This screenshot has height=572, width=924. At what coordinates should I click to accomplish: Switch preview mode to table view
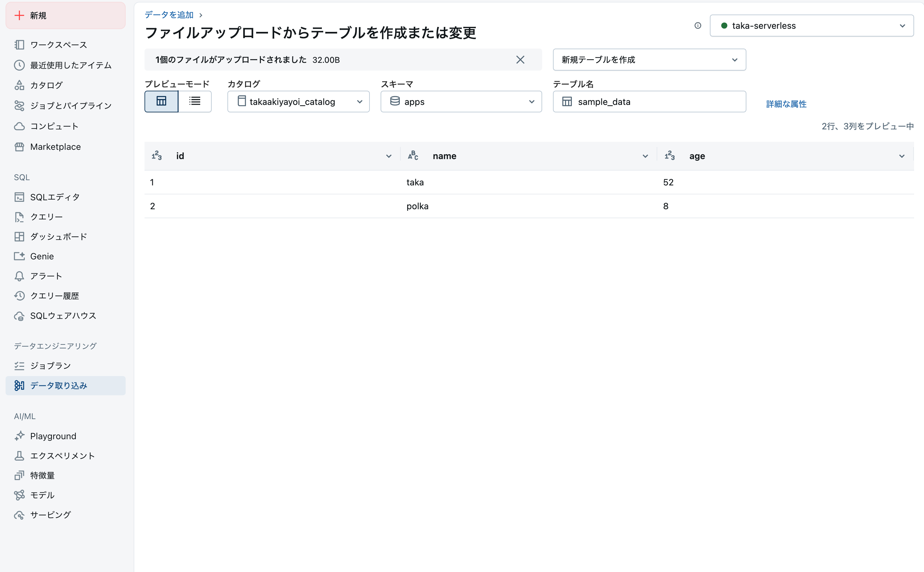pyautogui.click(x=161, y=102)
